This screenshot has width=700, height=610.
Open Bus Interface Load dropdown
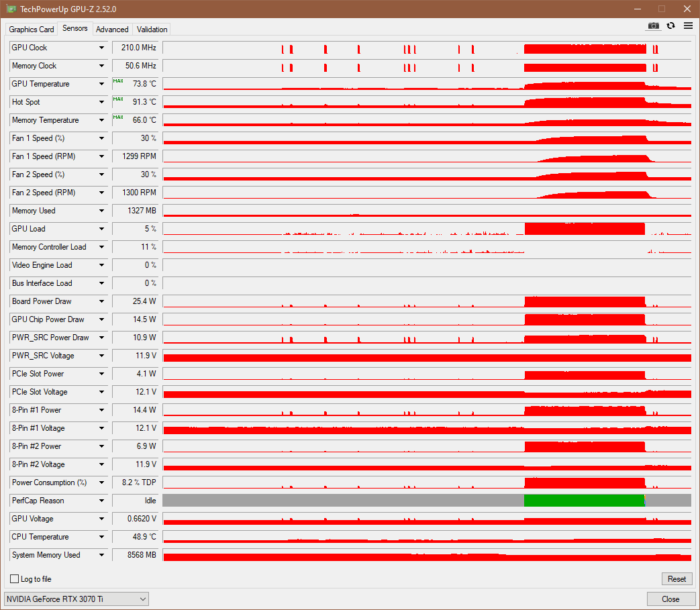[102, 283]
